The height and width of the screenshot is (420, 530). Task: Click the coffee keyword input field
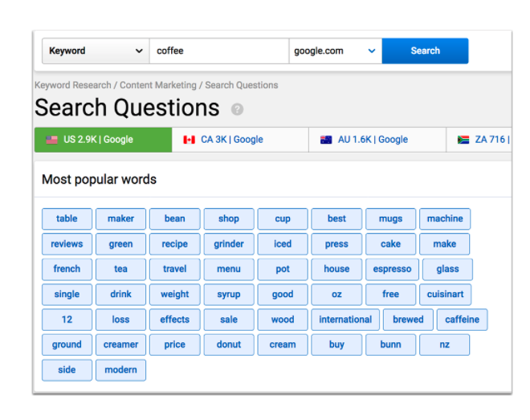(x=218, y=51)
